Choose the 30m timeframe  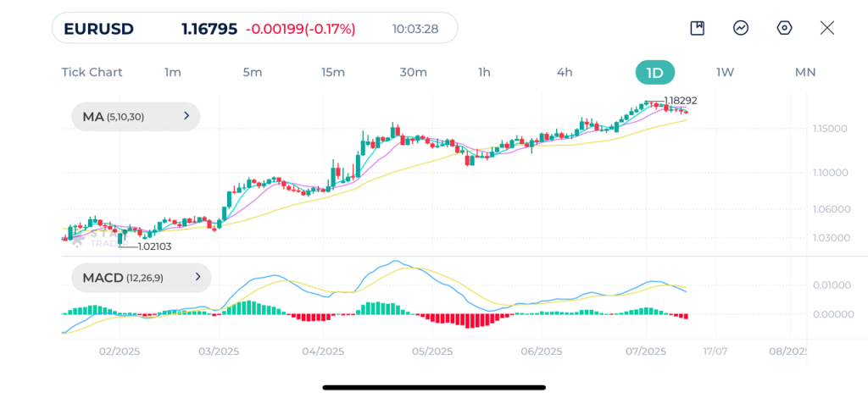pyautogui.click(x=413, y=72)
